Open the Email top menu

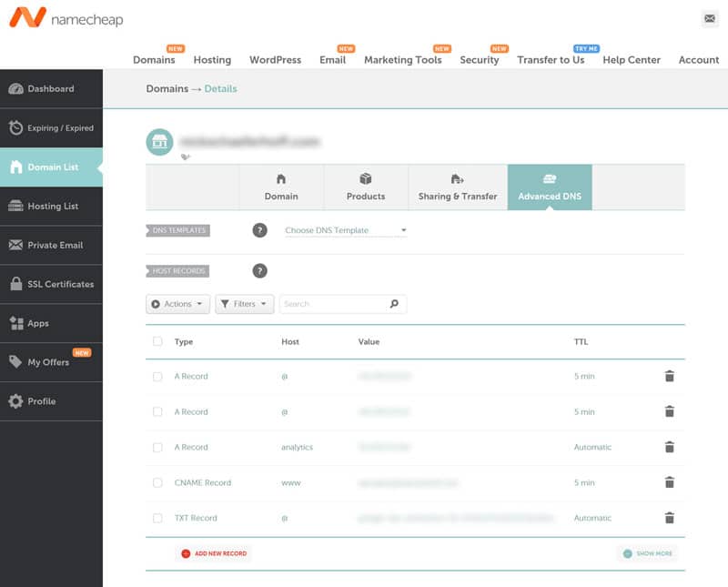[332, 60]
